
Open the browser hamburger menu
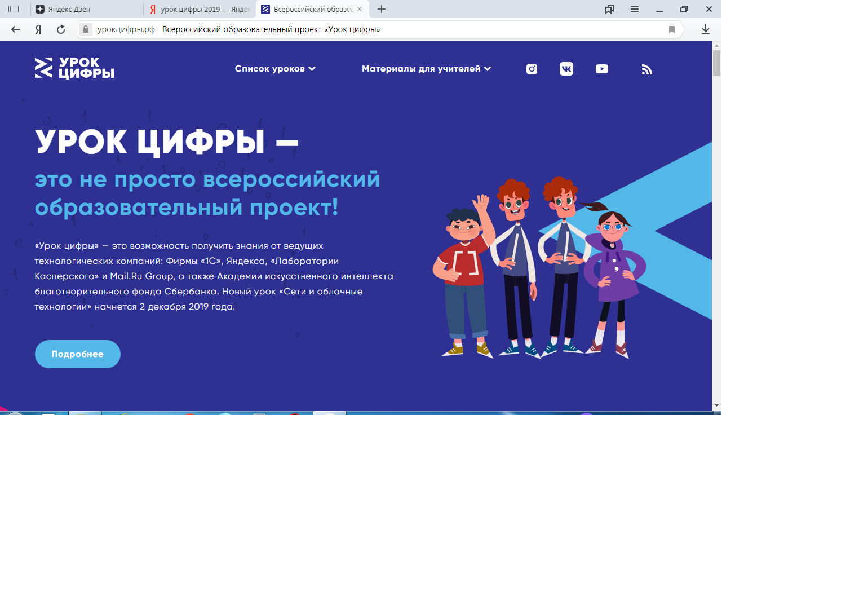tap(635, 9)
